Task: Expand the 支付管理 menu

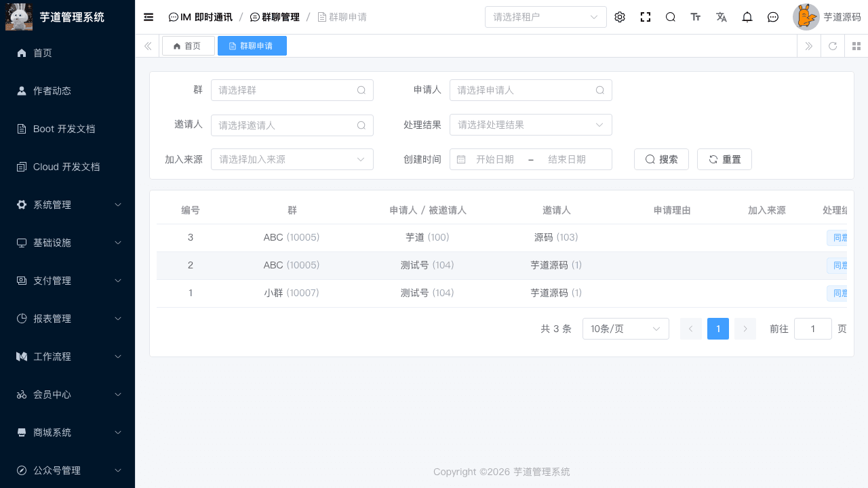Action: tap(67, 281)
